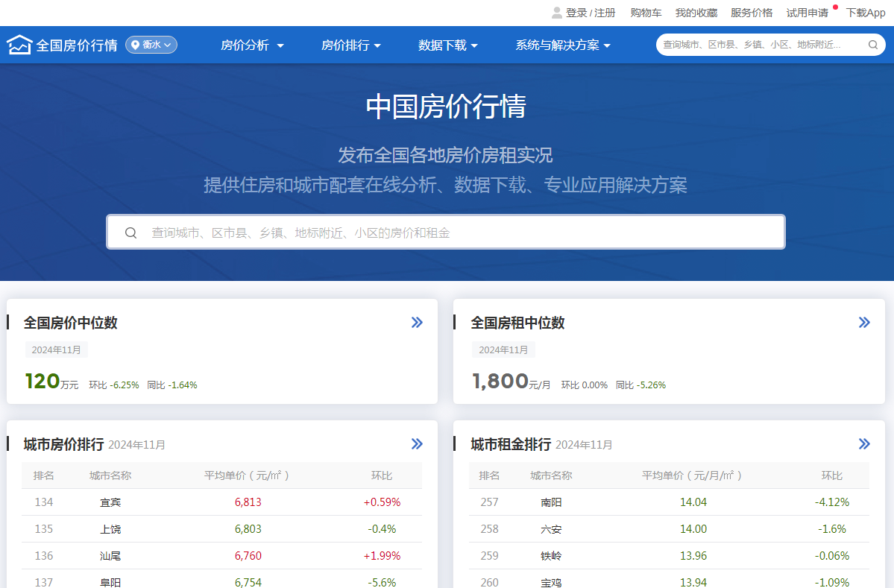Open 全国房租中位数 details via double-arrow icon

(x=864, y=322)
